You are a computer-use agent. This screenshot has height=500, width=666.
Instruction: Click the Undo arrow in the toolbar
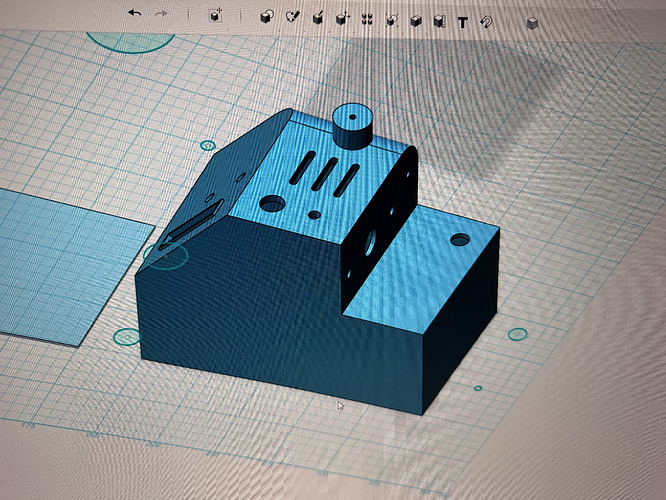coord(135,13)
